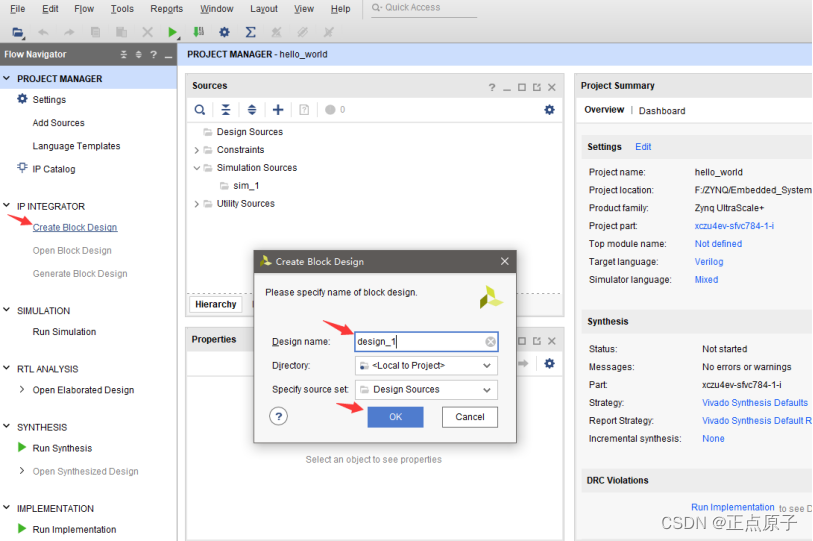
Task: Open the Tools menu
Action: pos(122,9)
